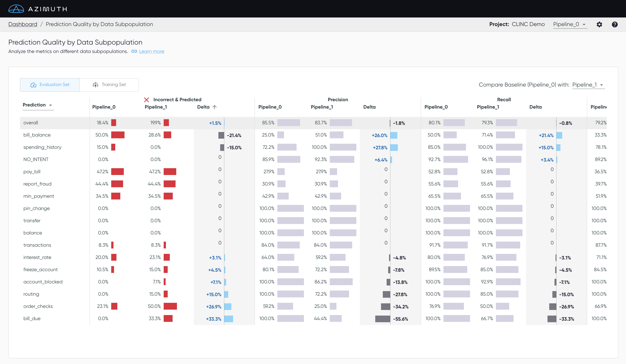Image resolution: width=626 pixels, height=364 pixels.
Task: Switch to the Evaluation Set tab
Action: coord(50,85)
